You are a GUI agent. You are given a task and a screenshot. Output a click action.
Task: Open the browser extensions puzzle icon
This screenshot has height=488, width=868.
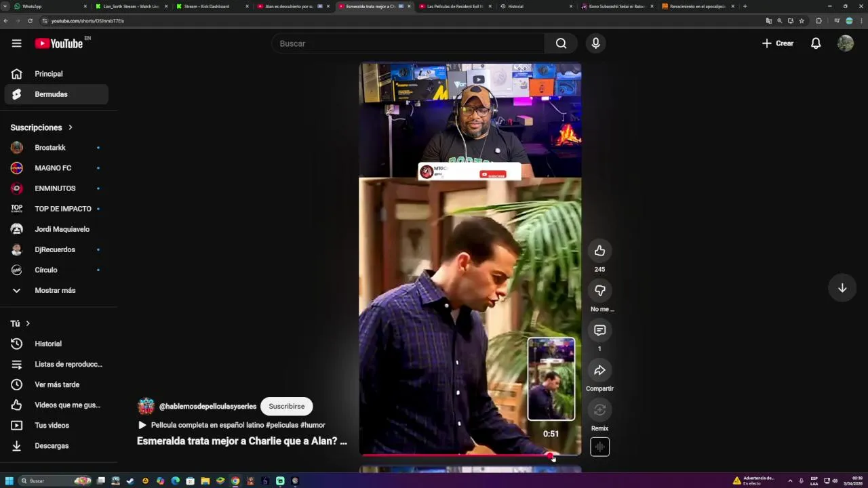[818, 21]
